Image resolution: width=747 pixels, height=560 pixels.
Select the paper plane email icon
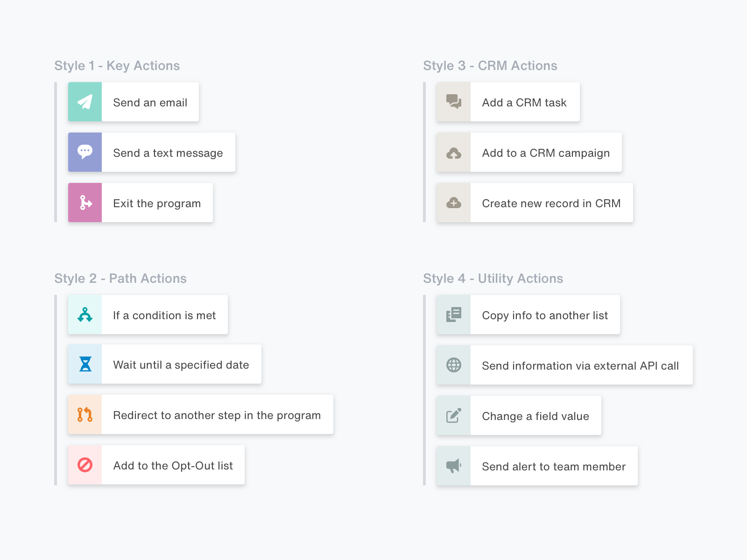(85, 102)
